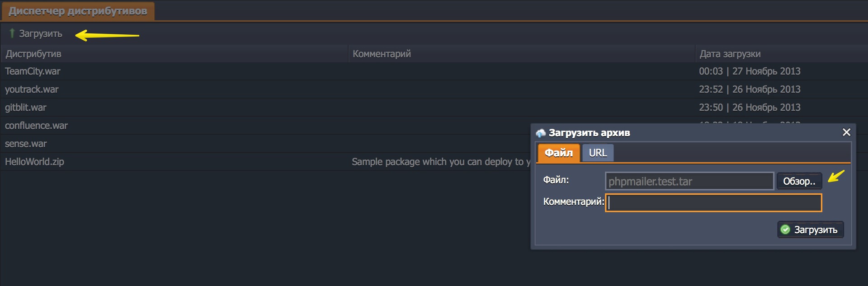Image resolution: width=868 pixels, height=286 pixels.
Task: Select the Файл tab in the dialog
Action: 558,153
